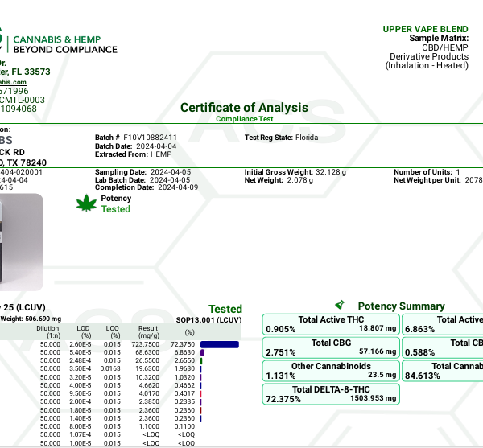Click the LOD column header
Screen dimensions: 483x448
[83, 331]
